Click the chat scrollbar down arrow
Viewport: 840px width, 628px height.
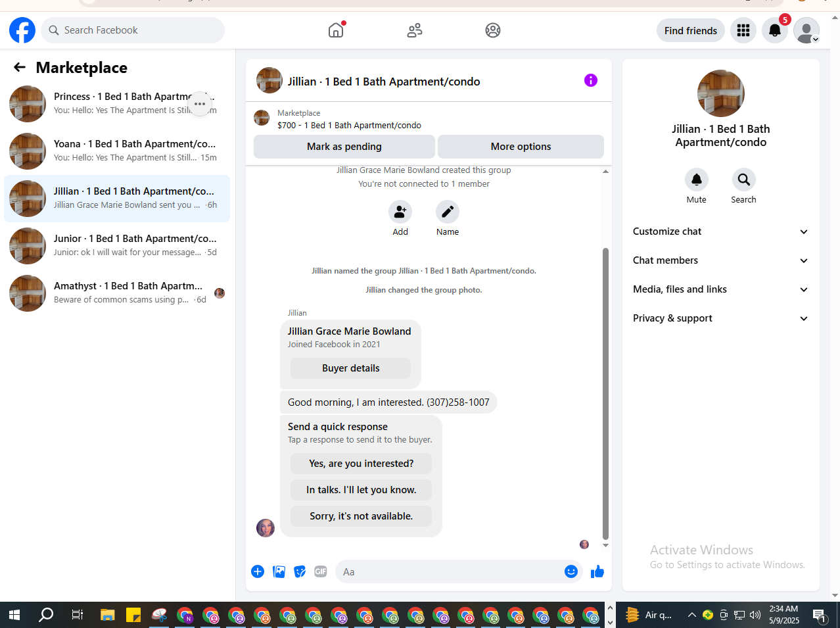(605, 545)
